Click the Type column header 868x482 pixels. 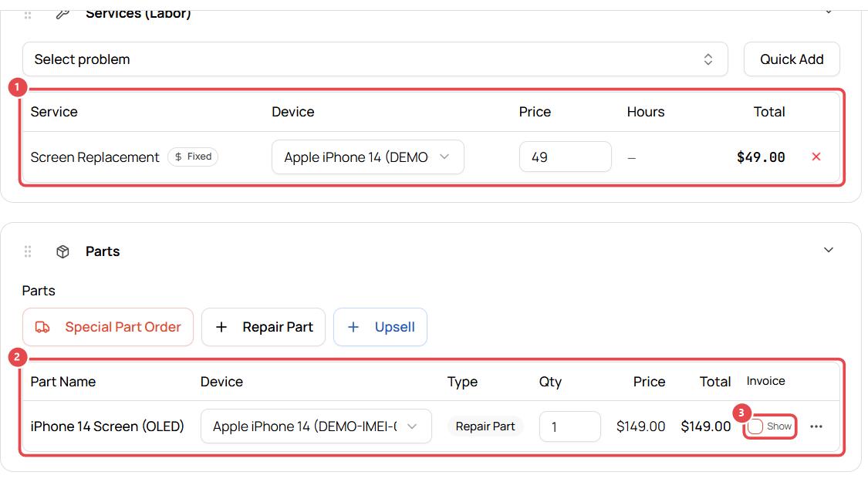(x=463, y=382)
